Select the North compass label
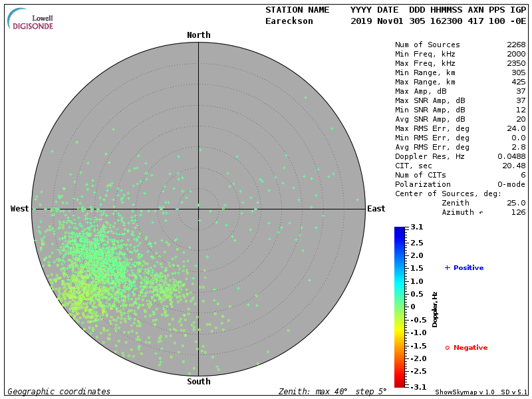 coord(199,35)
